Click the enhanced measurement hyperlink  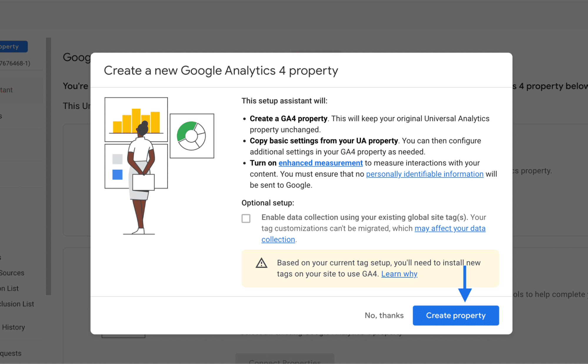(x=320, y=163)
